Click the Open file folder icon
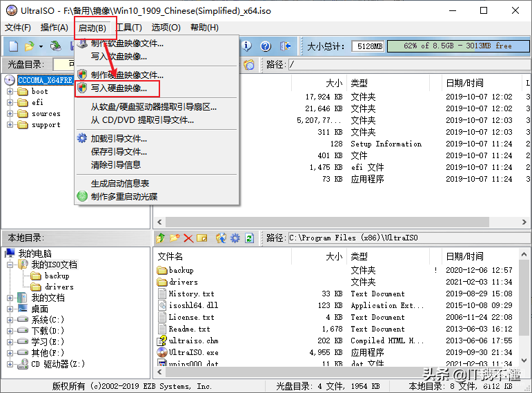This screenshot has height=393, width=532. 30,46
